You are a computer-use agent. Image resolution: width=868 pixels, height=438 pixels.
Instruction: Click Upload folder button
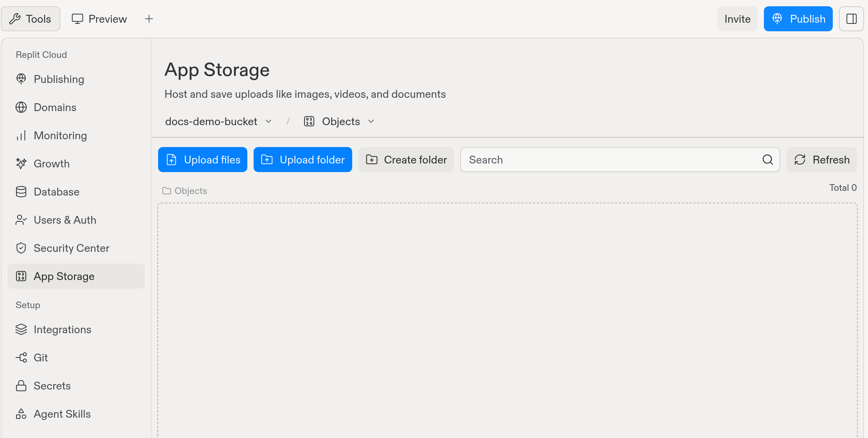point(303,160)
